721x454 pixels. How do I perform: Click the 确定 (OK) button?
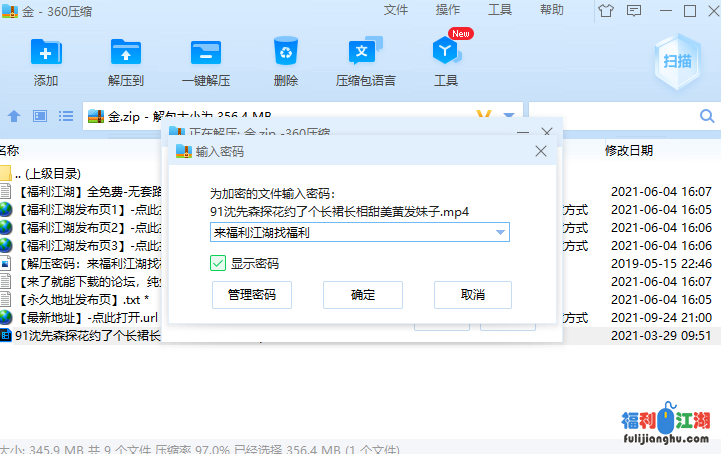point(363,295)
